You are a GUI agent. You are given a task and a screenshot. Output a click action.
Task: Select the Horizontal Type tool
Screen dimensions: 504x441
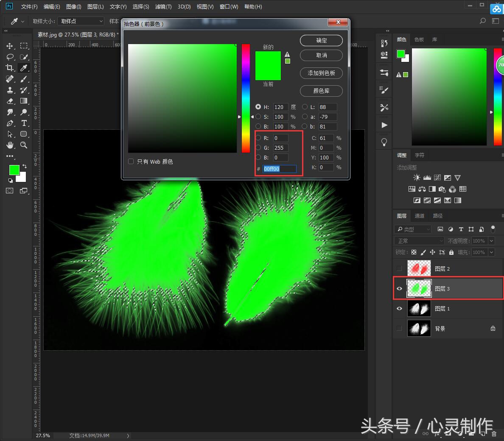click(24, 123)
